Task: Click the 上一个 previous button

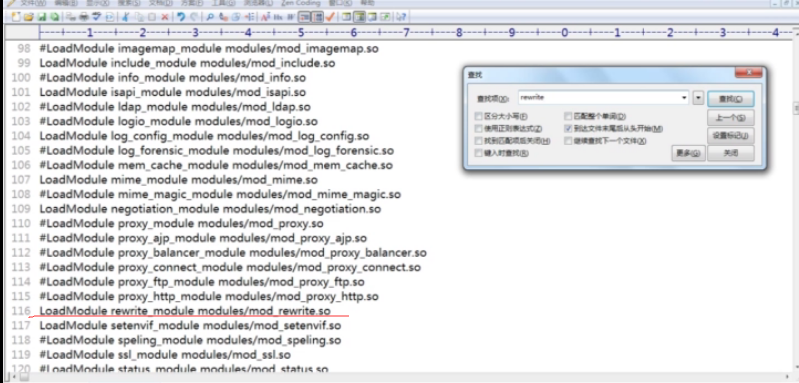Action: [x=730, y=118]
